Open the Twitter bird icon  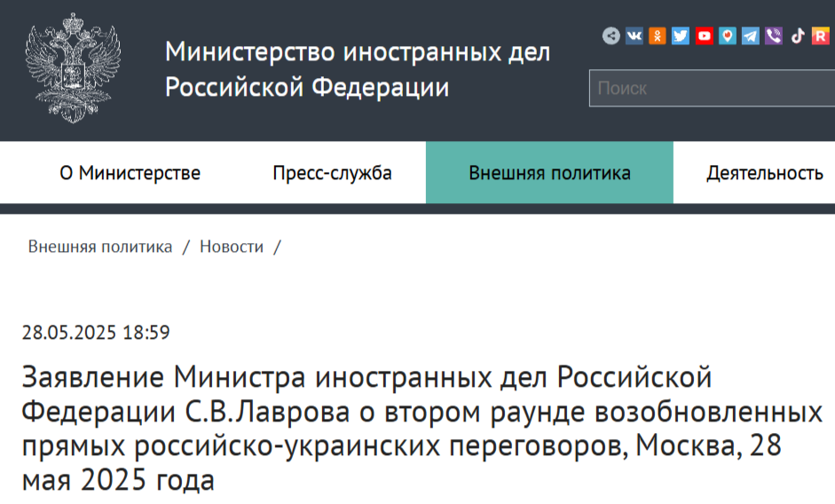coord(681,36)
